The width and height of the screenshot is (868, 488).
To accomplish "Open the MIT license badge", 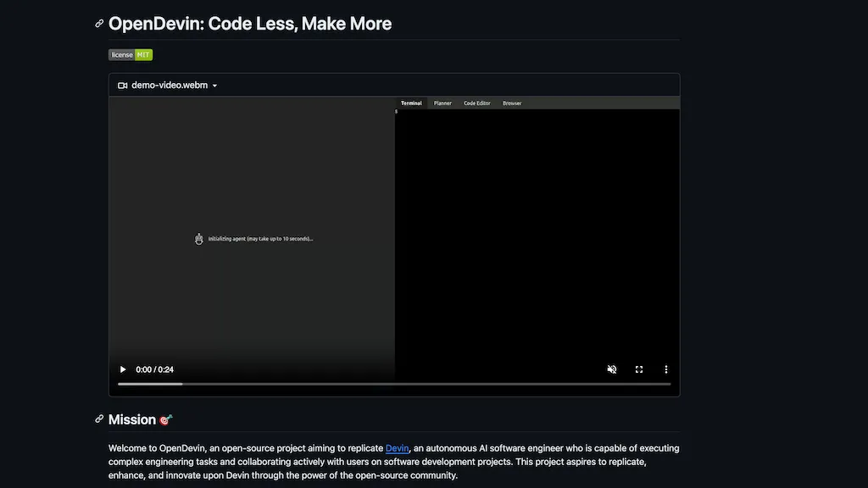I will [x=131, y=55].
